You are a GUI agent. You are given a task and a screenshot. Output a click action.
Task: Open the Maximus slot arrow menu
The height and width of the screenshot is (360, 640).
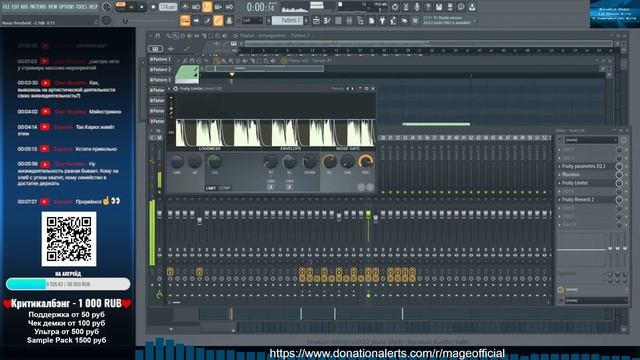[559, 175]
